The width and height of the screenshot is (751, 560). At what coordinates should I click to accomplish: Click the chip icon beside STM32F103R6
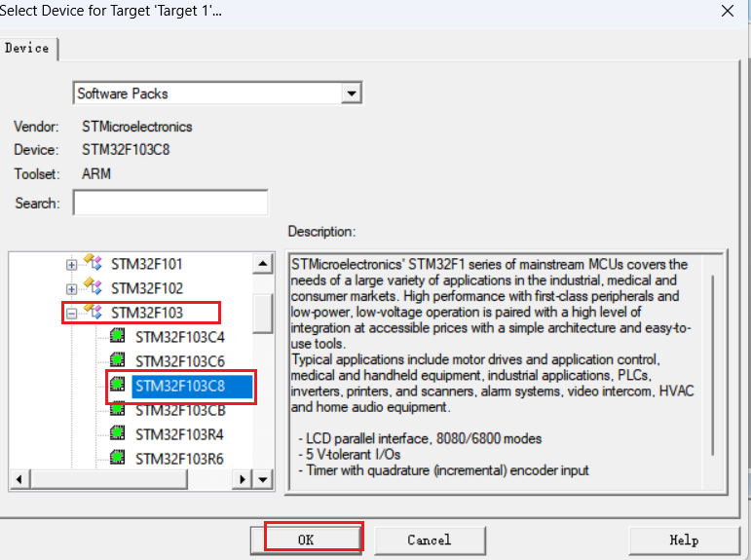pos(117,458)
